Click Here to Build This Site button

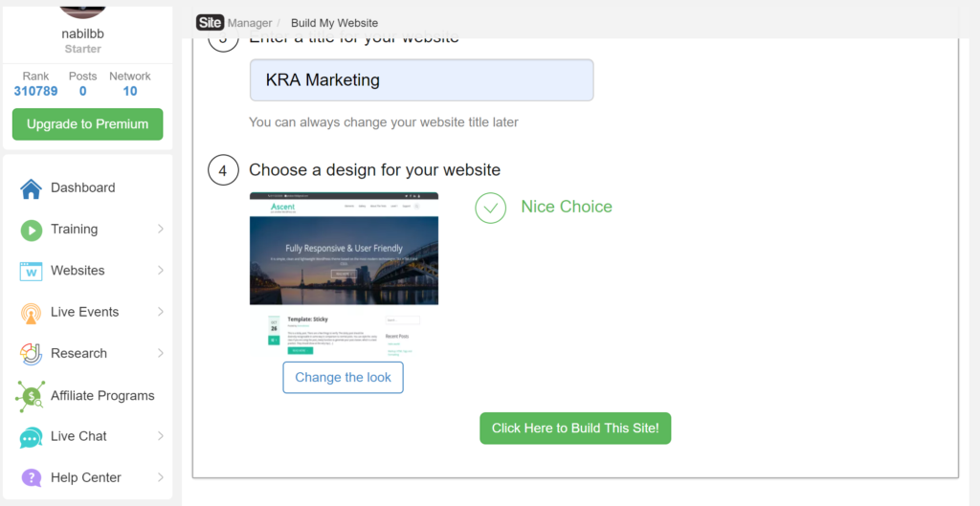575,429
